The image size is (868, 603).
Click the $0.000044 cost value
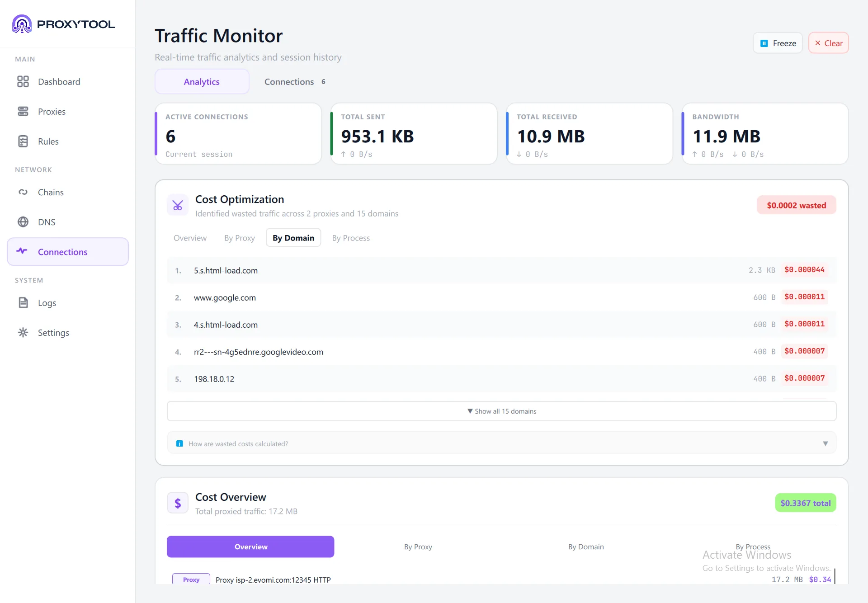coord(805,270)
